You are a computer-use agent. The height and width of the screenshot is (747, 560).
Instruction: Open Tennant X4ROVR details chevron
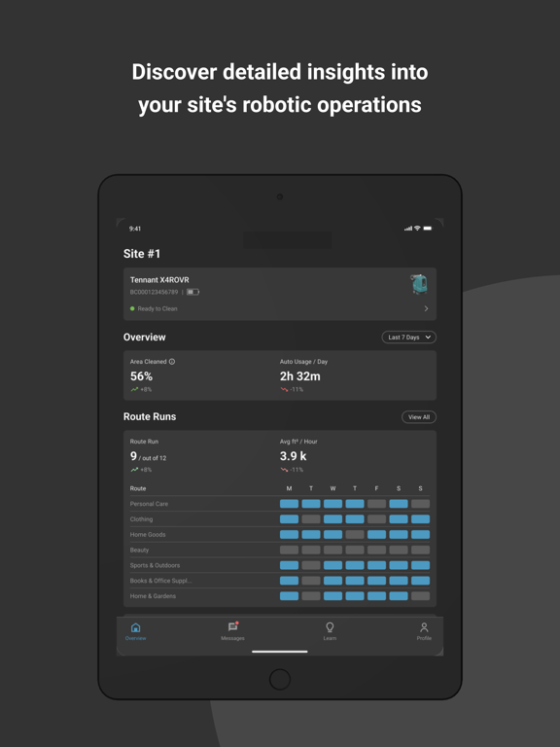coord(426,308)
